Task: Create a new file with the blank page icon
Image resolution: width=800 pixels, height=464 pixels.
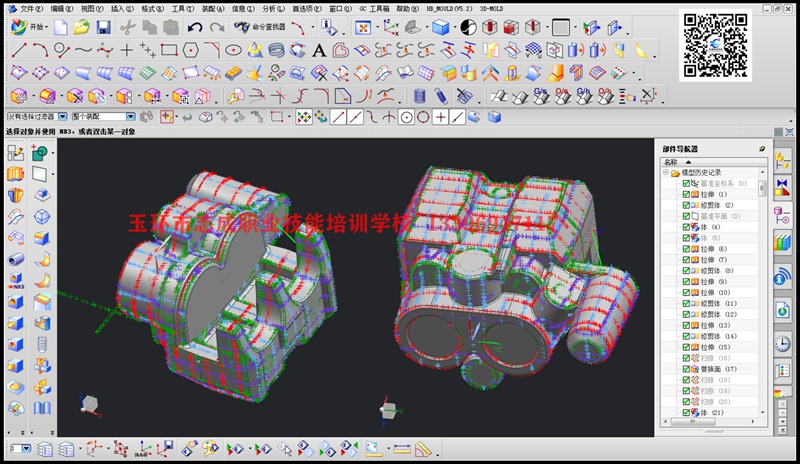Action: 60,27
